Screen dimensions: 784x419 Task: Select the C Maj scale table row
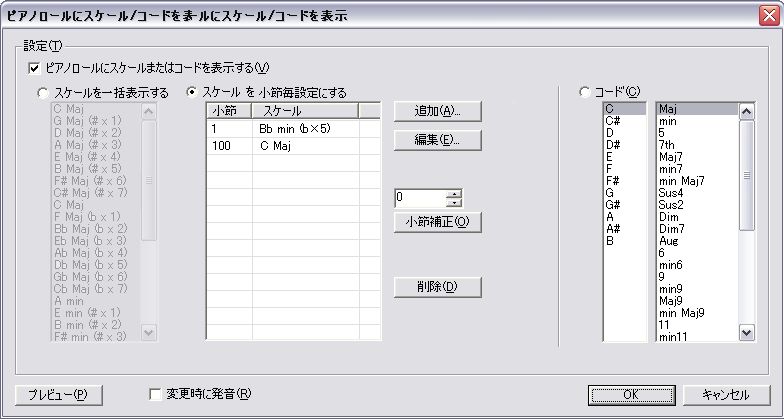tap(294, 146)
